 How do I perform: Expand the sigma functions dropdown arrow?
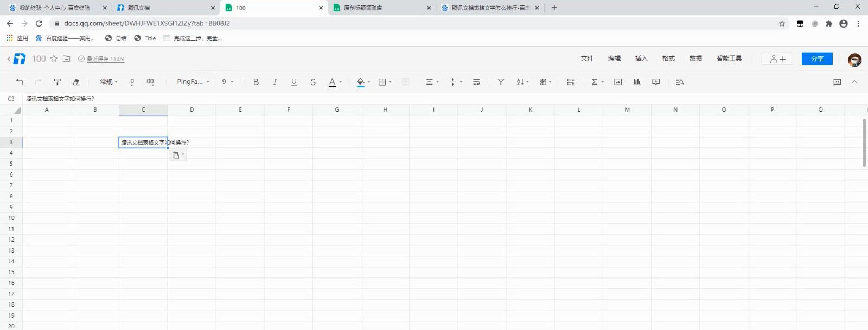tap(603, 82)
